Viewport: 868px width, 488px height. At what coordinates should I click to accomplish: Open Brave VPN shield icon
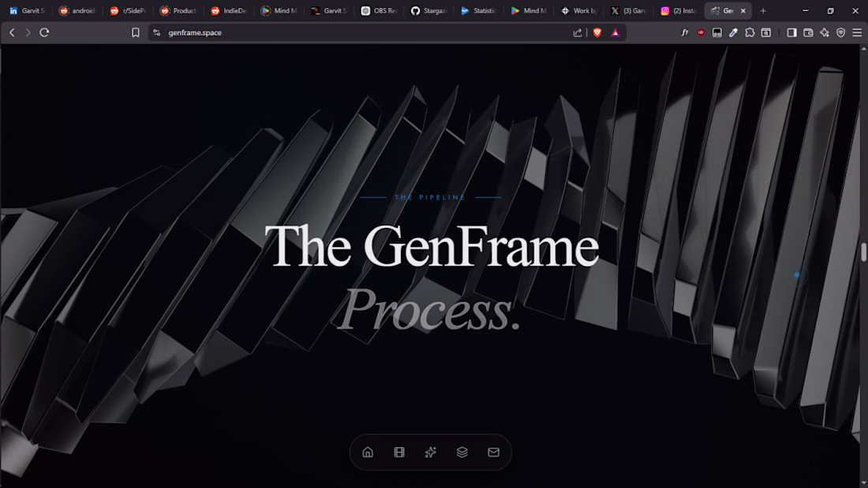pyautogui.click(x=841, y=32)
